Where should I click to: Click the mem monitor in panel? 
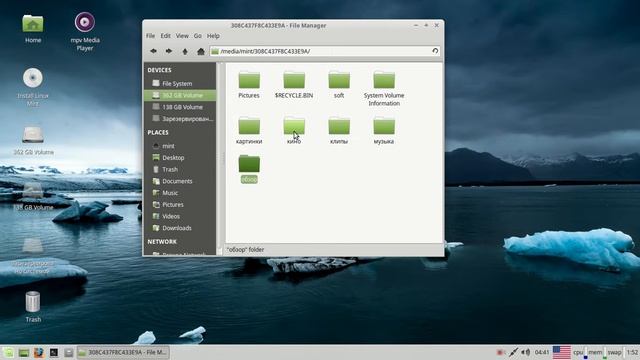[597, 352]
